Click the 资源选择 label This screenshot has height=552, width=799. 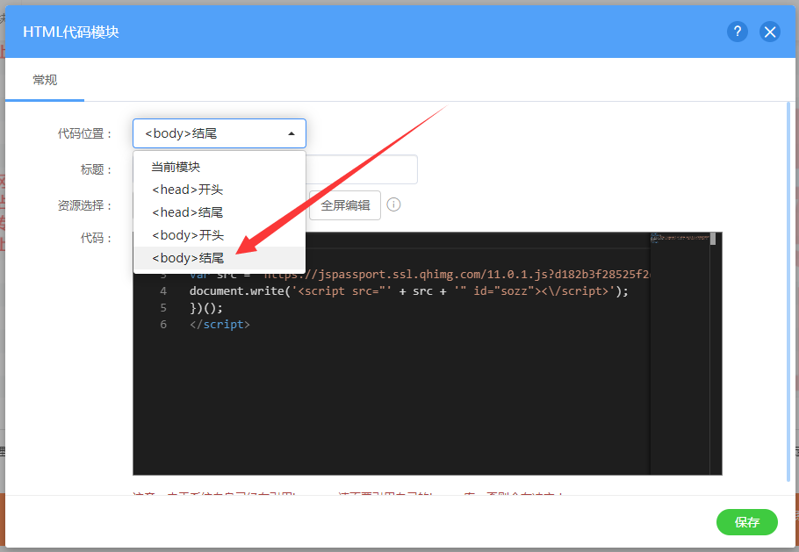84,206
